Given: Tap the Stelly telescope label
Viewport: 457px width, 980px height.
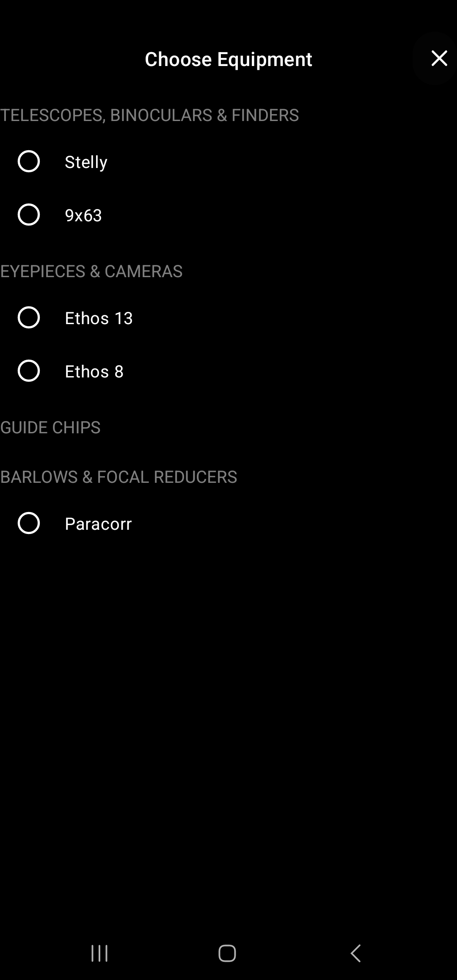Looking at the screenshot, I should pos(86,162).
